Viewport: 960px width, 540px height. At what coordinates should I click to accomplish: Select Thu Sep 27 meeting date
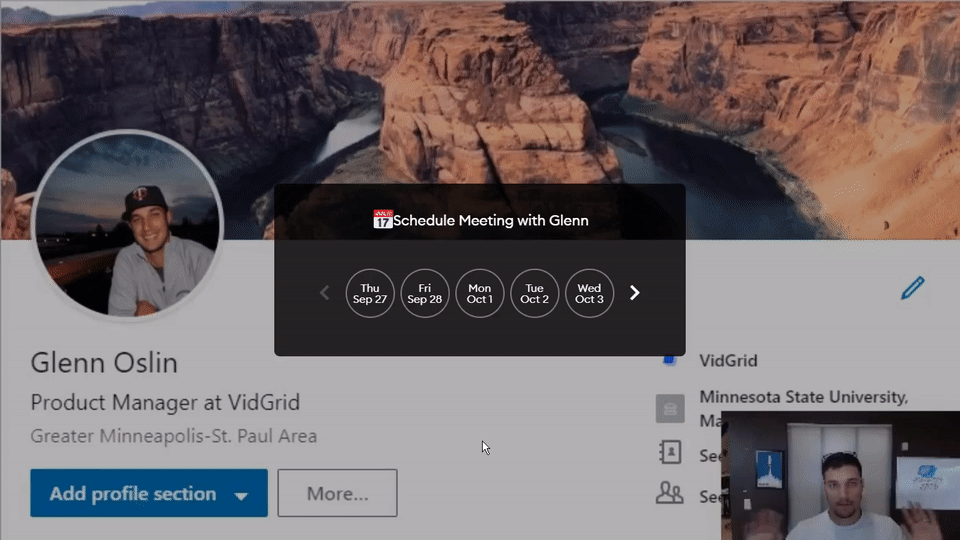click(370, 293)
